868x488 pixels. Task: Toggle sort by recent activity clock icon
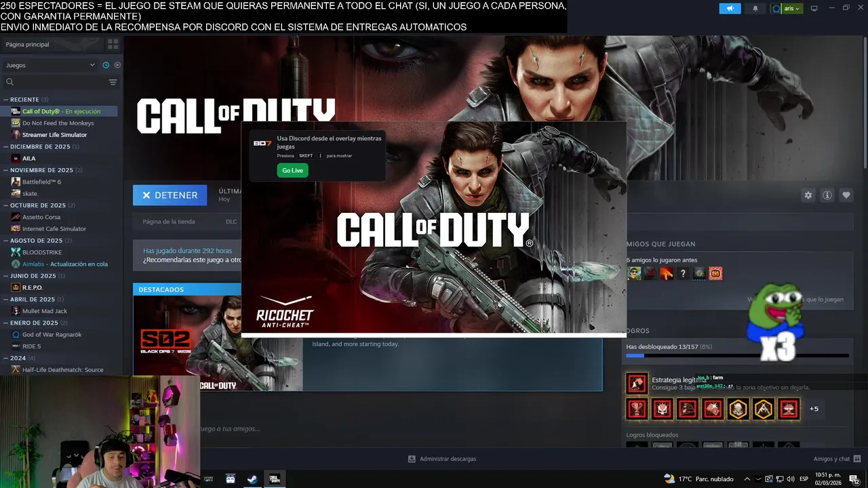(106, 65)
